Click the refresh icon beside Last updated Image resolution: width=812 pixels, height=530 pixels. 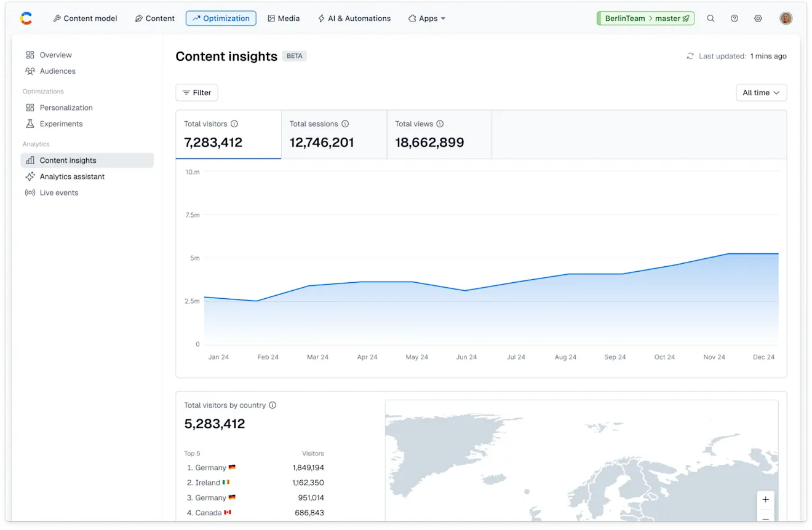[x=690, y=56]
